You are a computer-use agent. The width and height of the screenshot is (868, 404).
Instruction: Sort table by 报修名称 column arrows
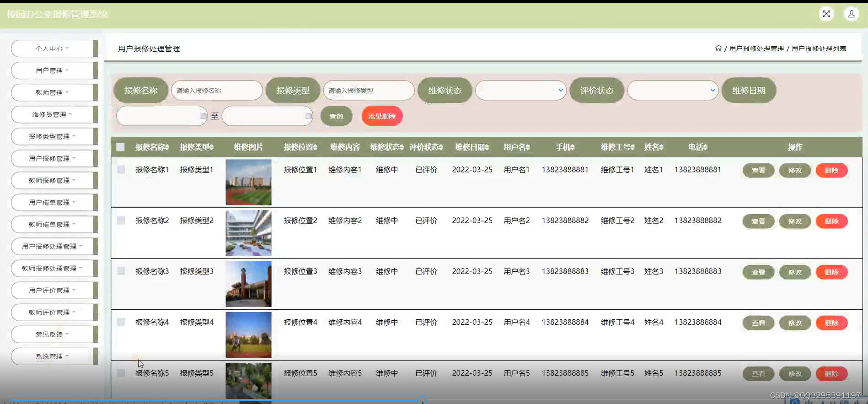167,147
